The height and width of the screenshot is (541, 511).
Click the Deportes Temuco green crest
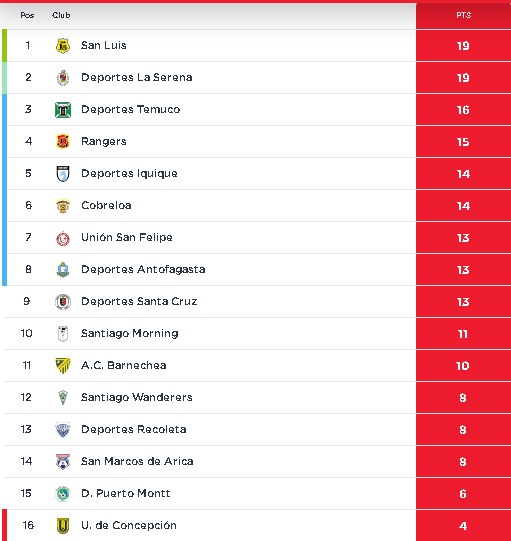point(63,110)
